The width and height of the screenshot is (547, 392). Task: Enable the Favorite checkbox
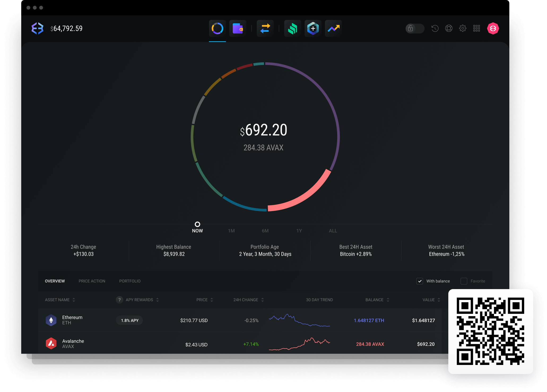pyautogui.click(x=464, y=281)
